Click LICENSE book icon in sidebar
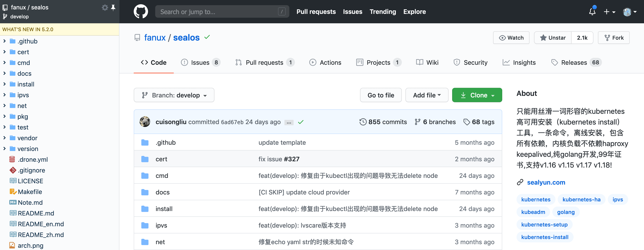644x250 pixels. coord(13,181)
